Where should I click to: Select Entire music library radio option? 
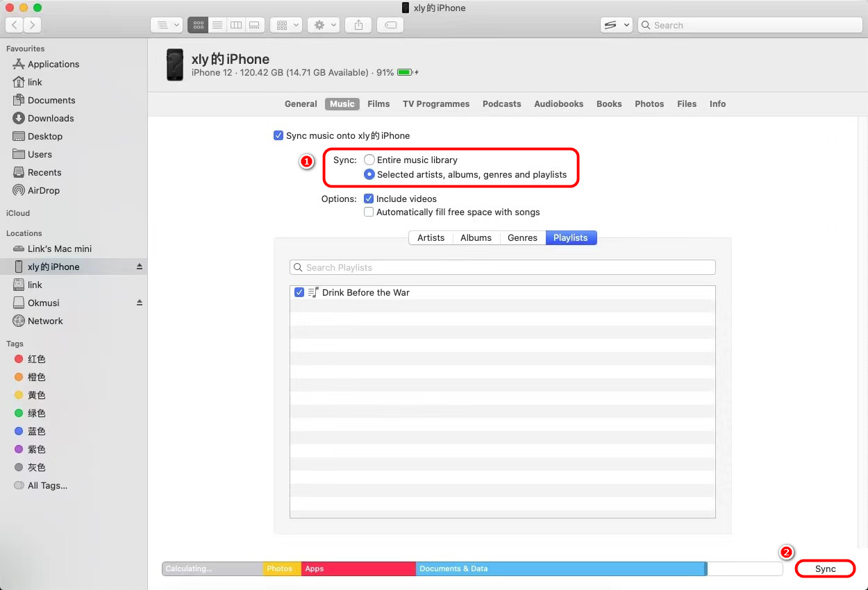pyautogui.click(x=369, y=160)
